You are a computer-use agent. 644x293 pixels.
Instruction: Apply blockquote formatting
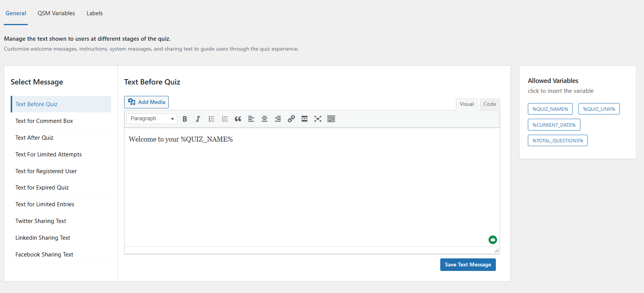click(x=238, y=119)
